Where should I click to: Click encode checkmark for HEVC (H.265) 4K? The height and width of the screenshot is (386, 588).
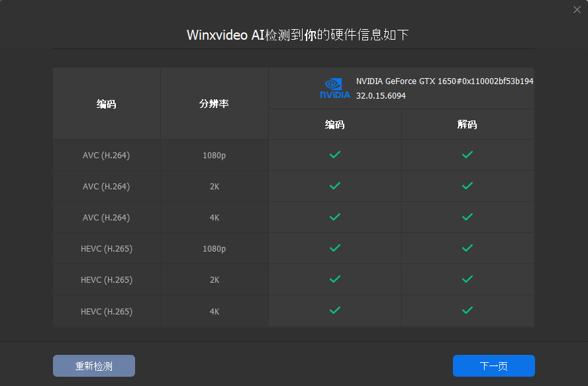pyautogui.click(x=335, y=311)
